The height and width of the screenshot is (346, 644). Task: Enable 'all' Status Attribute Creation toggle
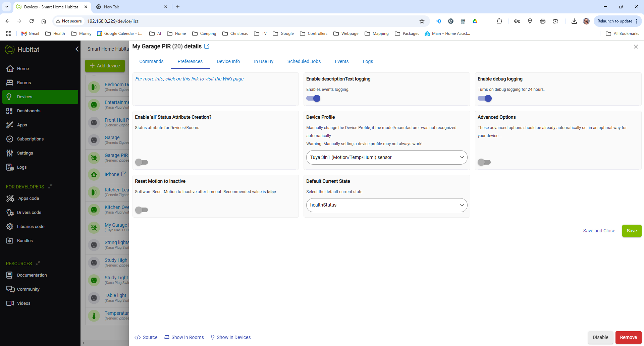(142, 162)
